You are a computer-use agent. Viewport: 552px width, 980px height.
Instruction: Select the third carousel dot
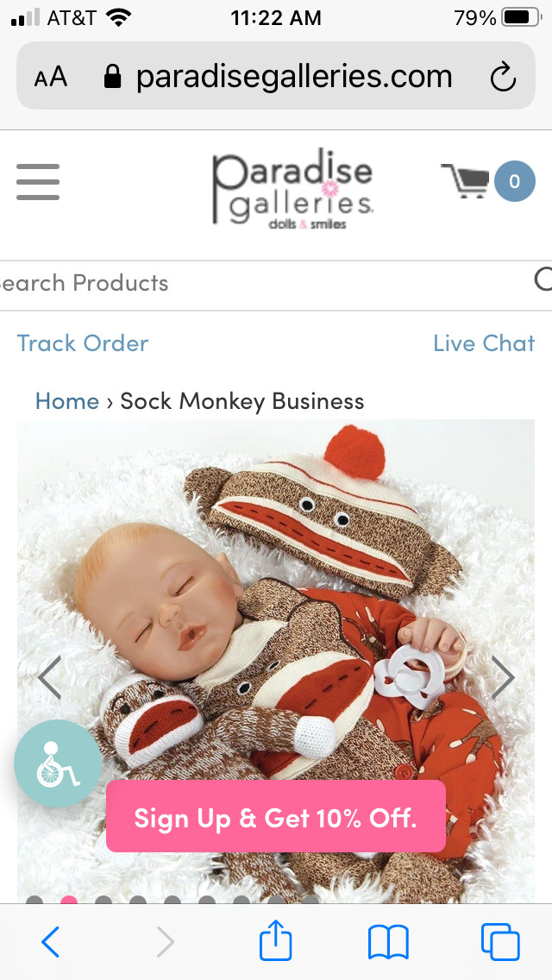103,901
